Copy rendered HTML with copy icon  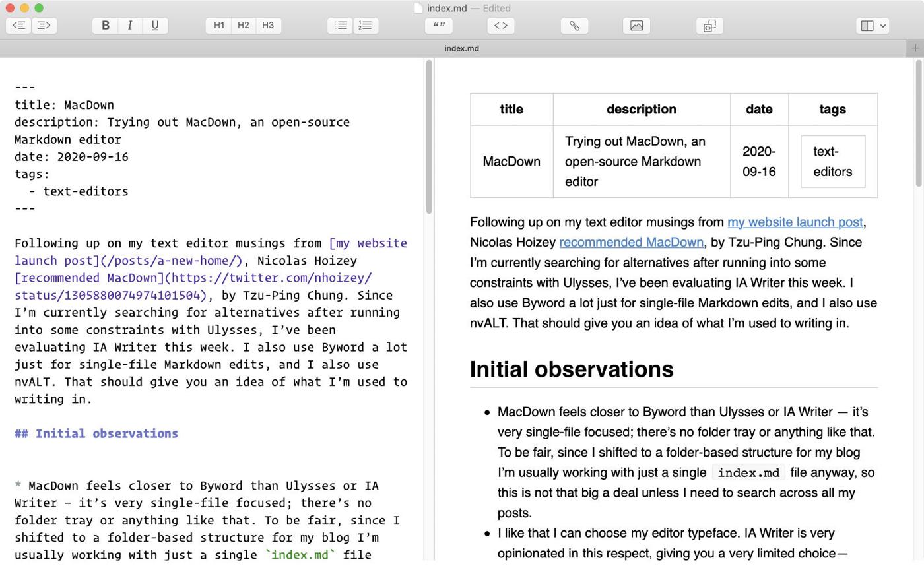(x=709, y=26)
